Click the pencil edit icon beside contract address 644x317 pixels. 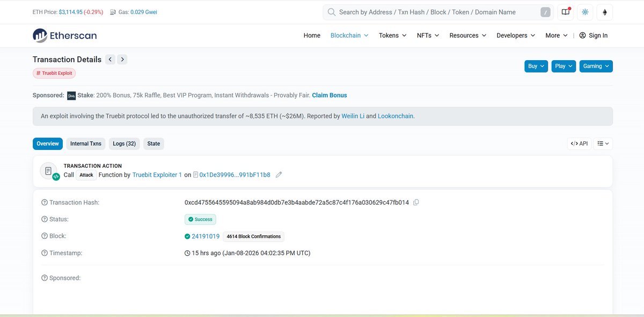tap(279, 175)
